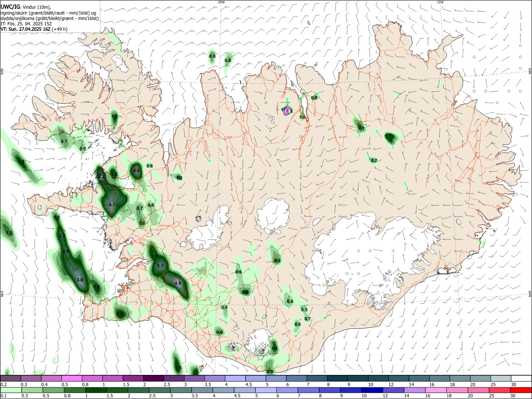Click the 4.8 precipitation value on the map

178,283
